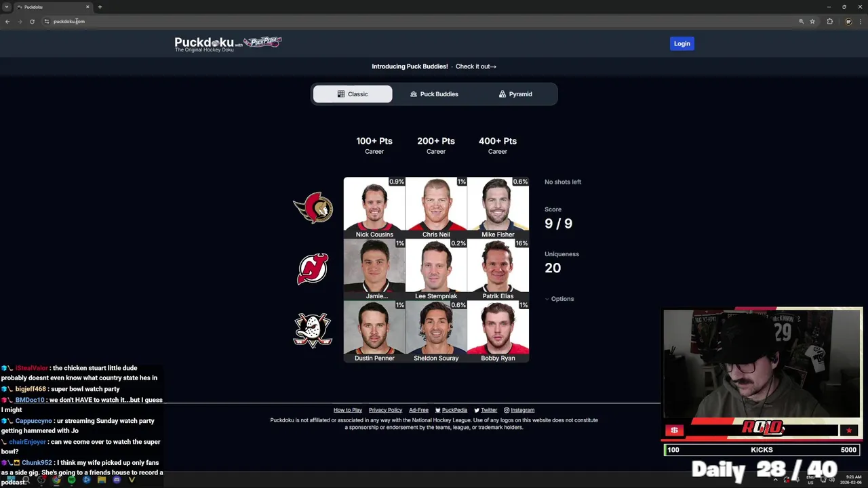Open a new browser tab
868x488 pixels.
point(100,7)
